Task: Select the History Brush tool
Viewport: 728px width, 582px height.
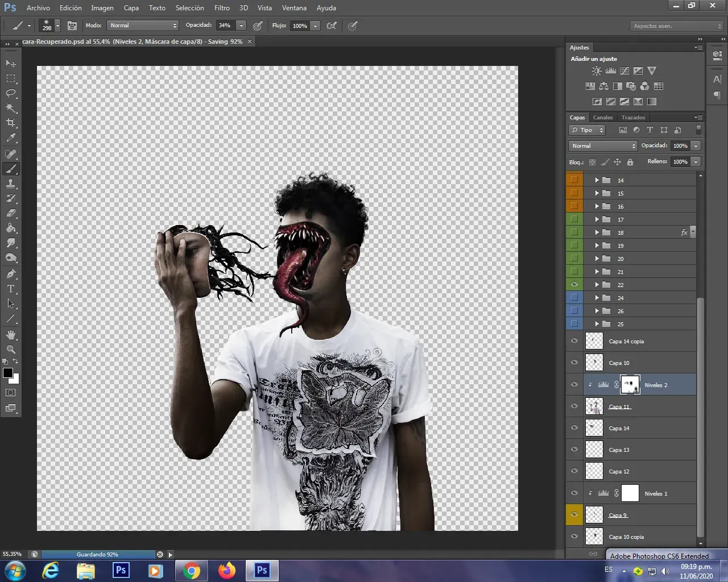Action: tap(11, 198)
